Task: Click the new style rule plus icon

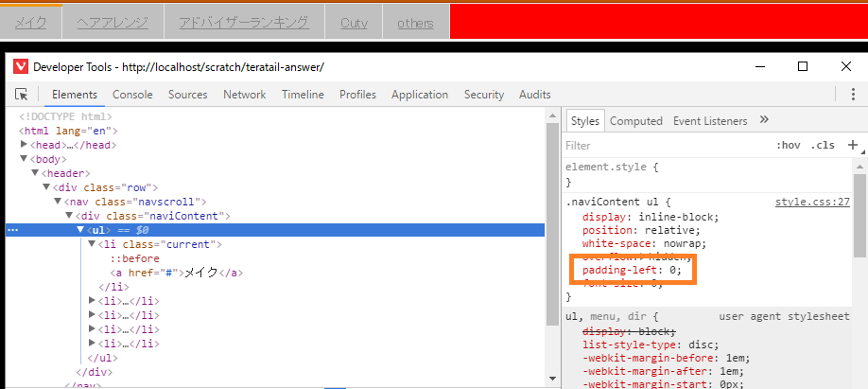Action: pos(852,145)
